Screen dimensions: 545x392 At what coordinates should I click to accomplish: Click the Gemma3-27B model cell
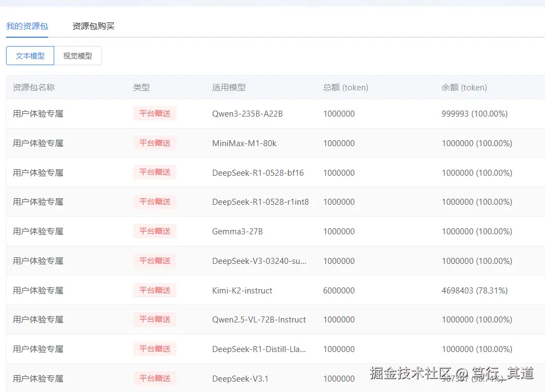(x=237, y=232)
